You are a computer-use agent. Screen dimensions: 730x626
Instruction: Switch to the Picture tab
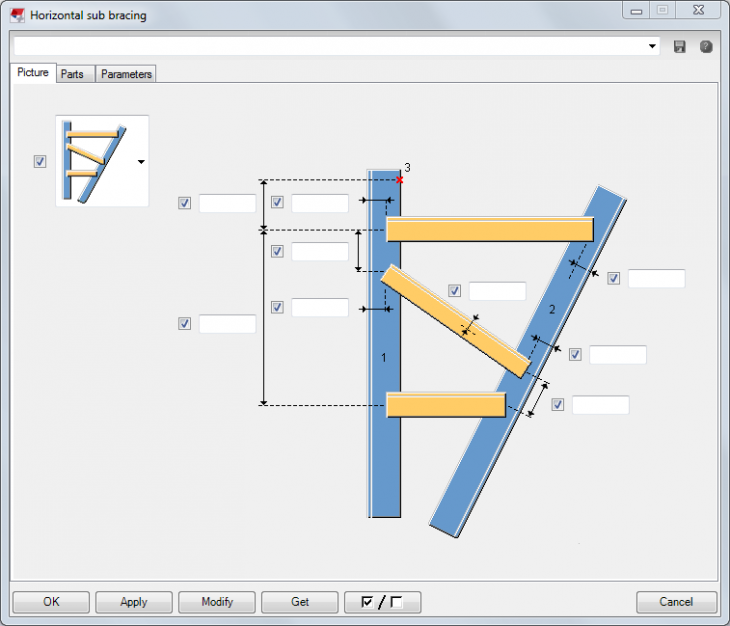33,73
